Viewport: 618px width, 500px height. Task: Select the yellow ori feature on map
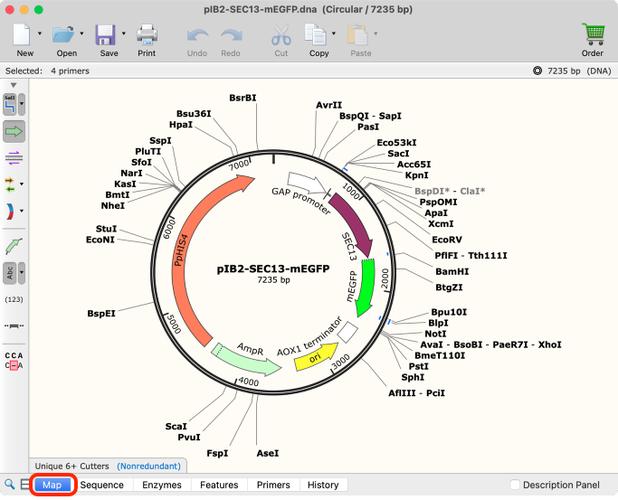tap(315, 357)
